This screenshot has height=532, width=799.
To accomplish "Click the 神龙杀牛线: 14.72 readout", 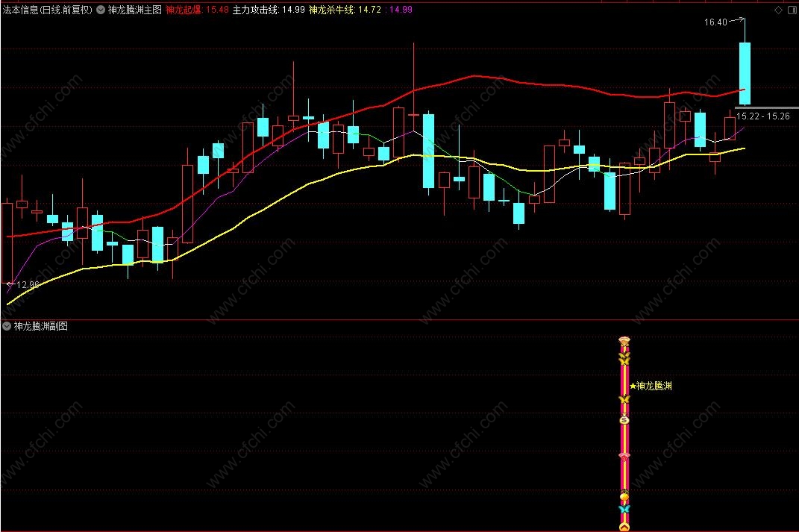I will pos(345,10).
